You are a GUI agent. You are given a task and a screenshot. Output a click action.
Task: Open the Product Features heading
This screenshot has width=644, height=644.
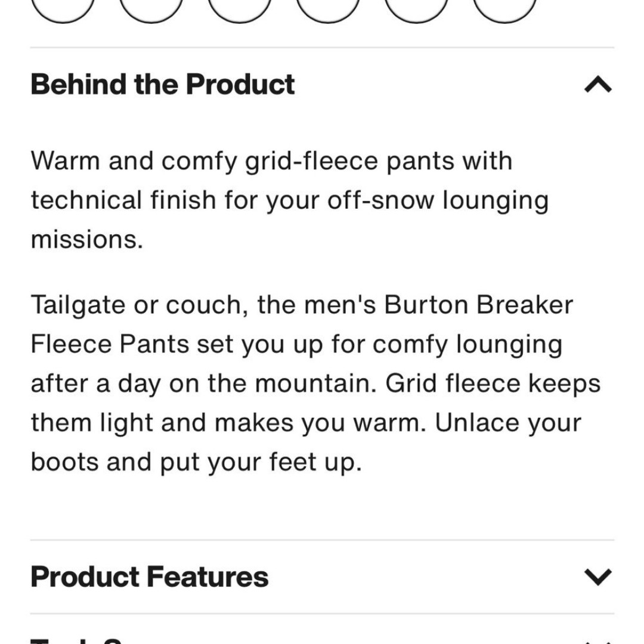[x=150, y=577]
